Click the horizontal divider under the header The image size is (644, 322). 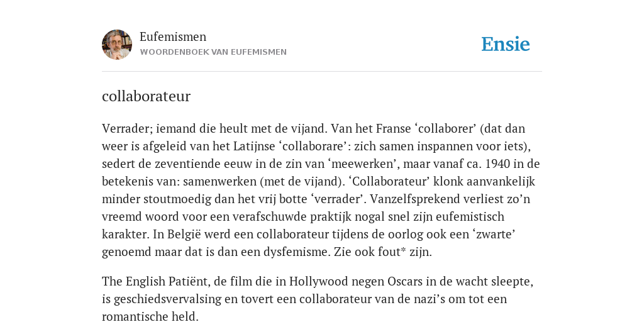(x=322, y=72)
